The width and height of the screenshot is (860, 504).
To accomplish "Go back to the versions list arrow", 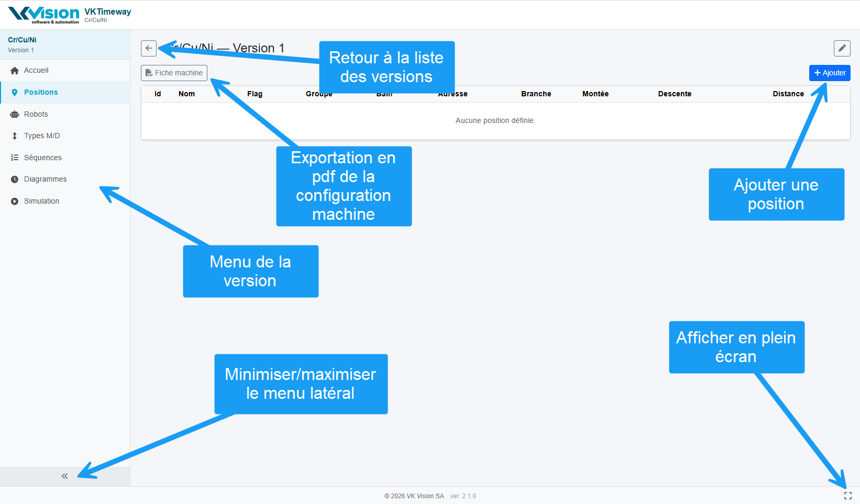I will click(149, 48).
